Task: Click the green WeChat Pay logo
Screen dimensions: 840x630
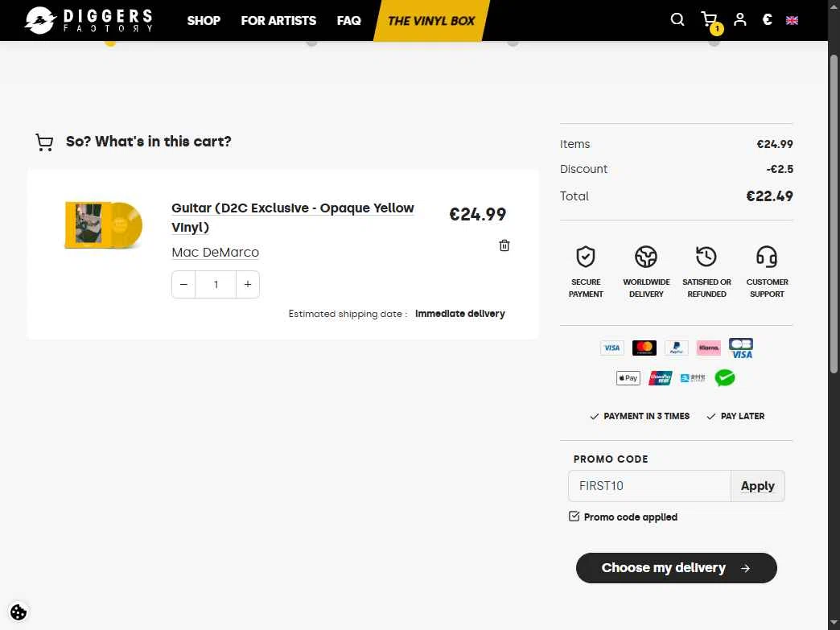Action: [x=725, y=378]
